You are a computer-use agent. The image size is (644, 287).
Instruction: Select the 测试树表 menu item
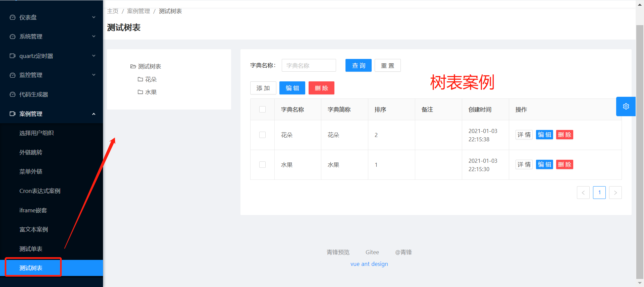point(51,268)
